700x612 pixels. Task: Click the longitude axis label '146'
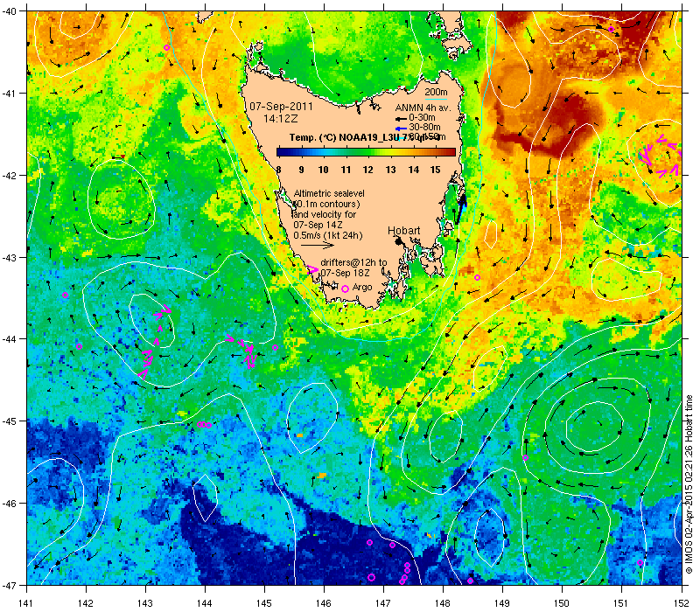(324, 603)
